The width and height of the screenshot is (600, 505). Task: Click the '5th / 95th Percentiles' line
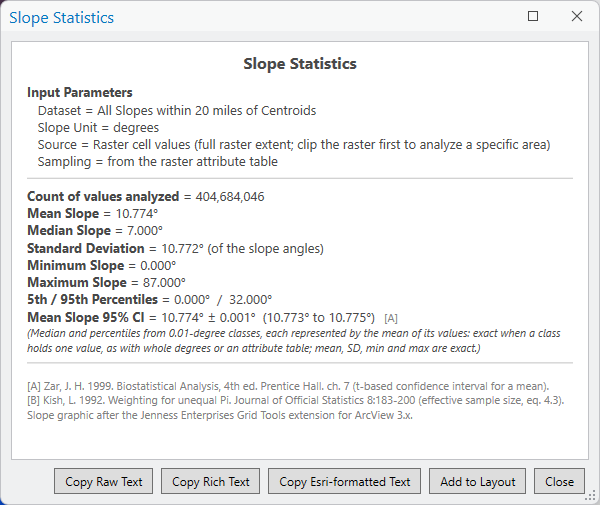tap(150, 300)
